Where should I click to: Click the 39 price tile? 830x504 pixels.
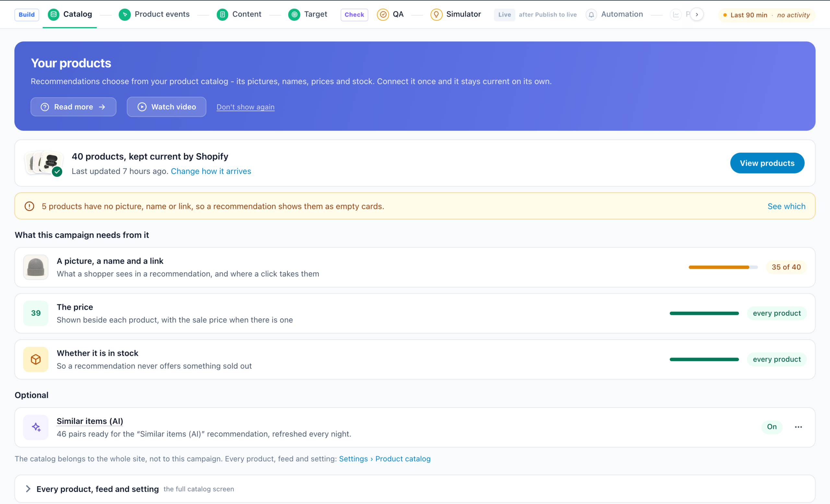coord(36,313)
